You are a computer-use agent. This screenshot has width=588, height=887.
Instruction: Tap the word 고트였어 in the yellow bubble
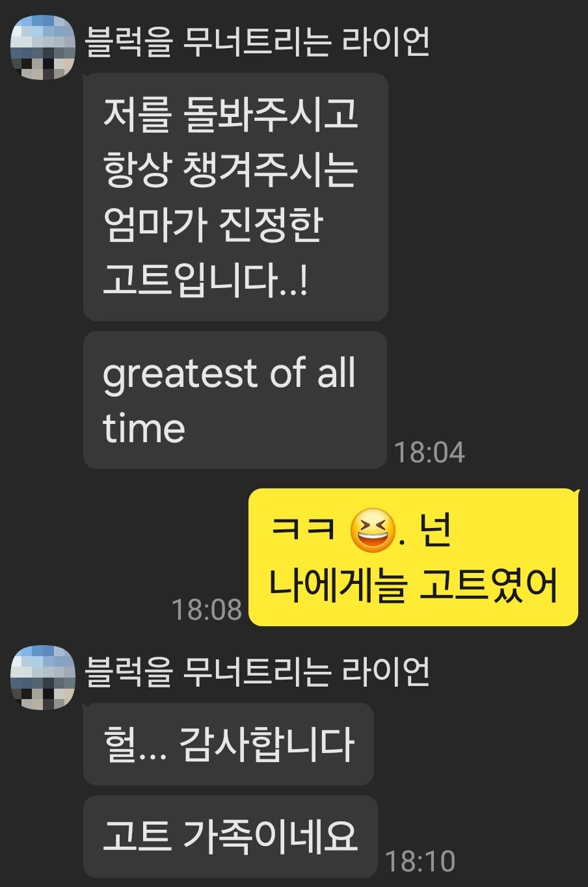click(x=488, y=586)
